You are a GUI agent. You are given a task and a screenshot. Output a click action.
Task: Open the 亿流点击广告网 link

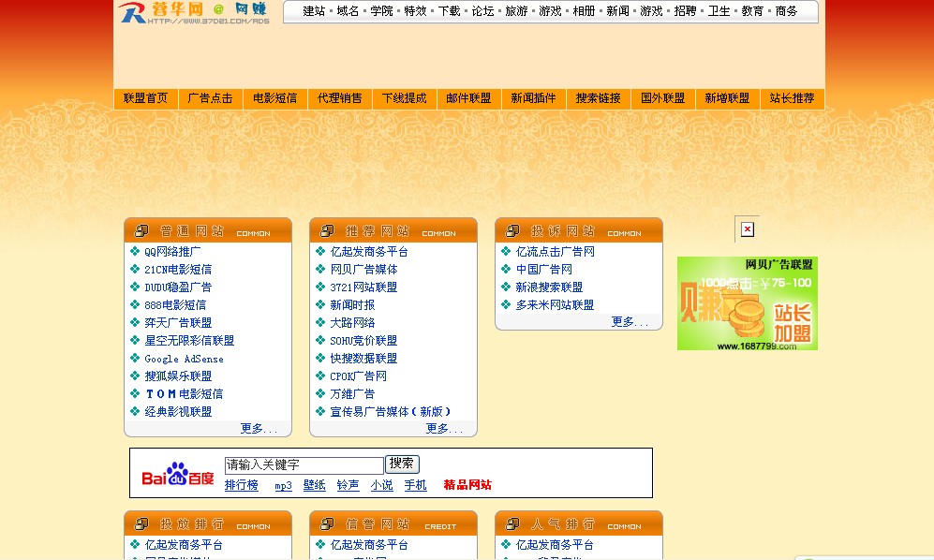[x=556, y=251]
